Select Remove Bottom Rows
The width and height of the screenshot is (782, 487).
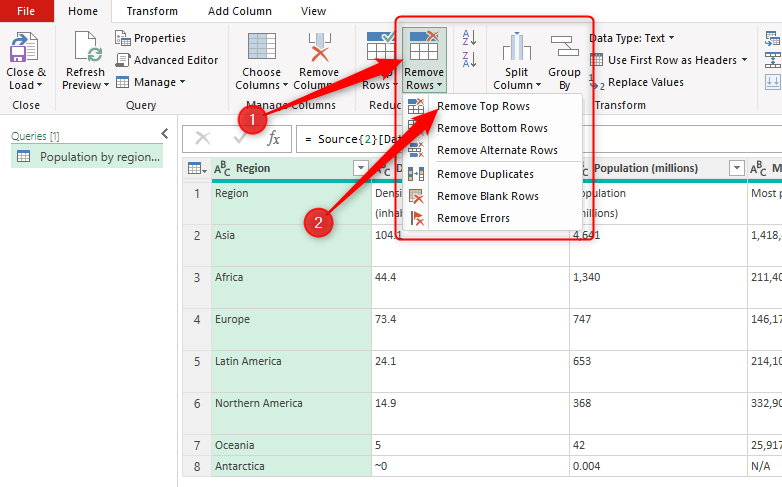[493, 128]
